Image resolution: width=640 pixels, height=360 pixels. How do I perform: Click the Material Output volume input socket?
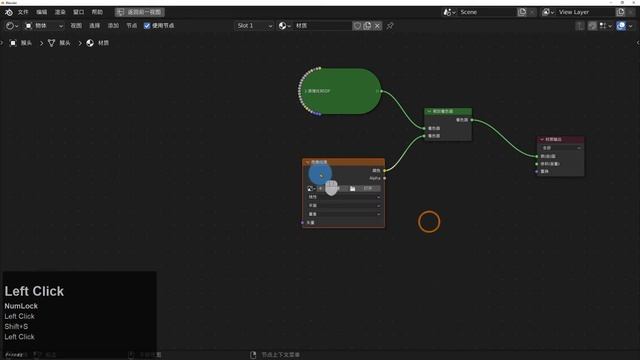click(x=537, y=164)
